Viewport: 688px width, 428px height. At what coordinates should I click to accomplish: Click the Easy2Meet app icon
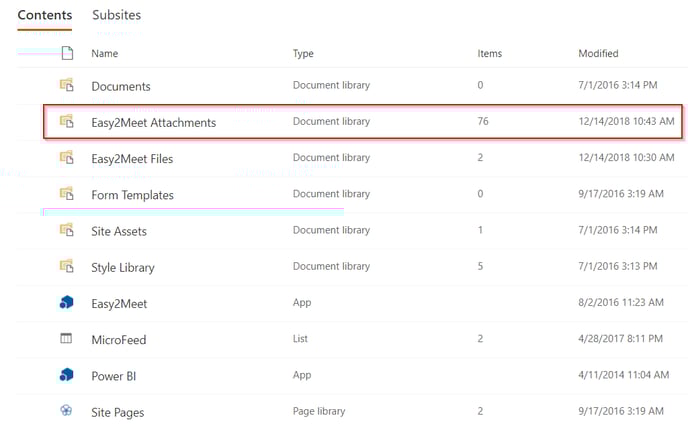point(66,302)
